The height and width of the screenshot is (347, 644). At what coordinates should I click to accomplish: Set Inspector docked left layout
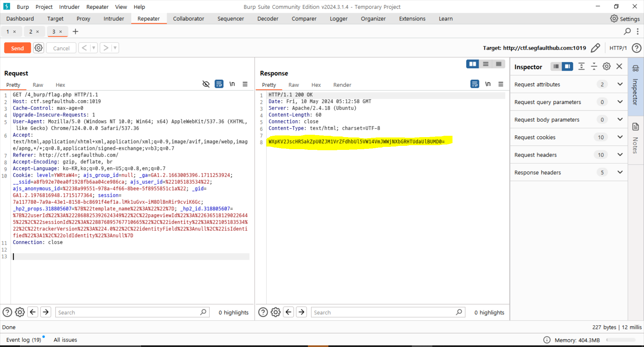click(x=556, y=66)
